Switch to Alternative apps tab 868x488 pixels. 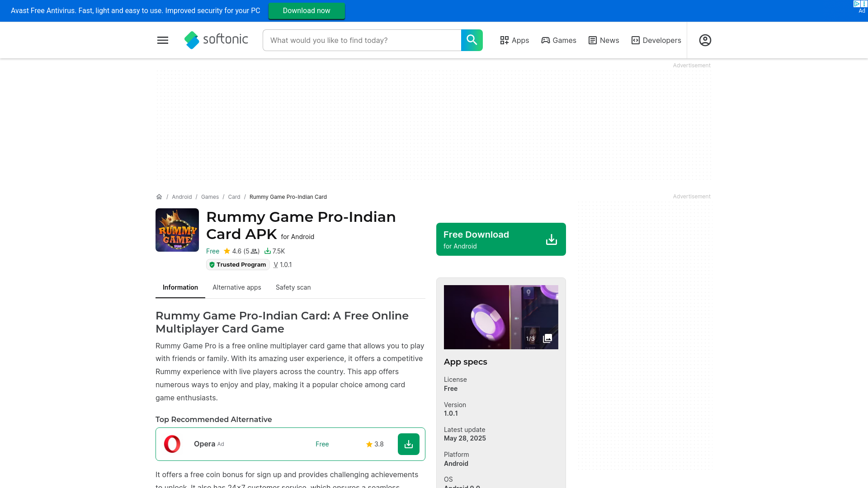click(237, 287)
